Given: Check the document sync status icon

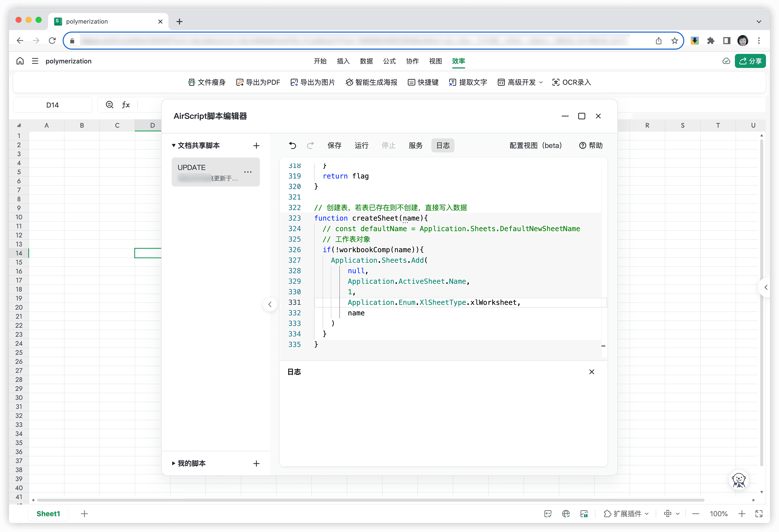Looking at the screenshot, I should (726, 61).
